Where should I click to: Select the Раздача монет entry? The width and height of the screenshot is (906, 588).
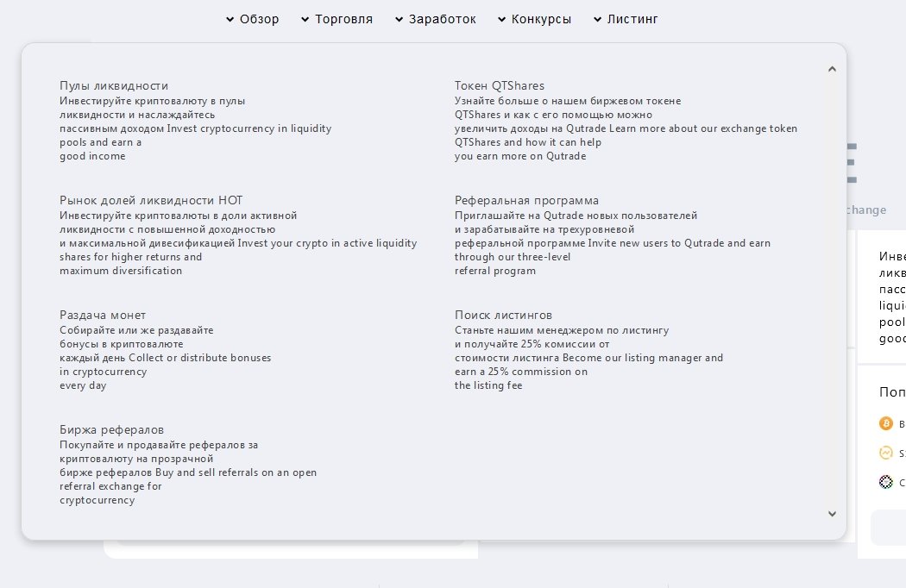pyautogui.click(x=103, y=315)
